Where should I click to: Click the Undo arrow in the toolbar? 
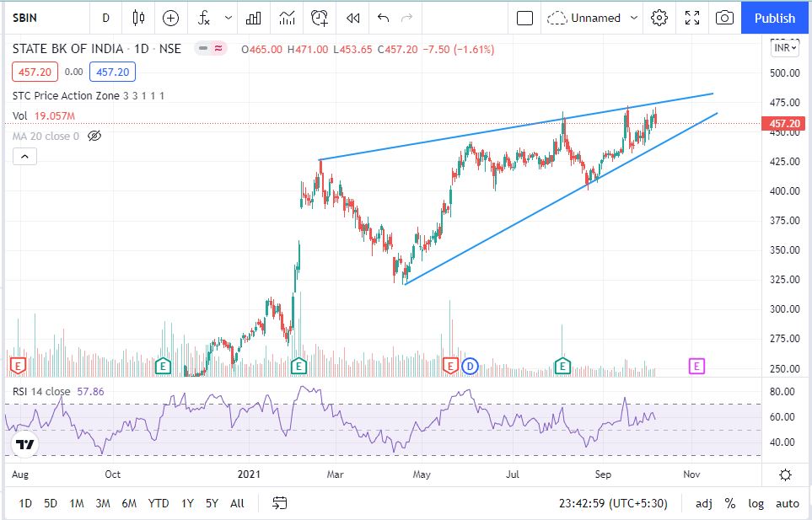coord(384,18)
